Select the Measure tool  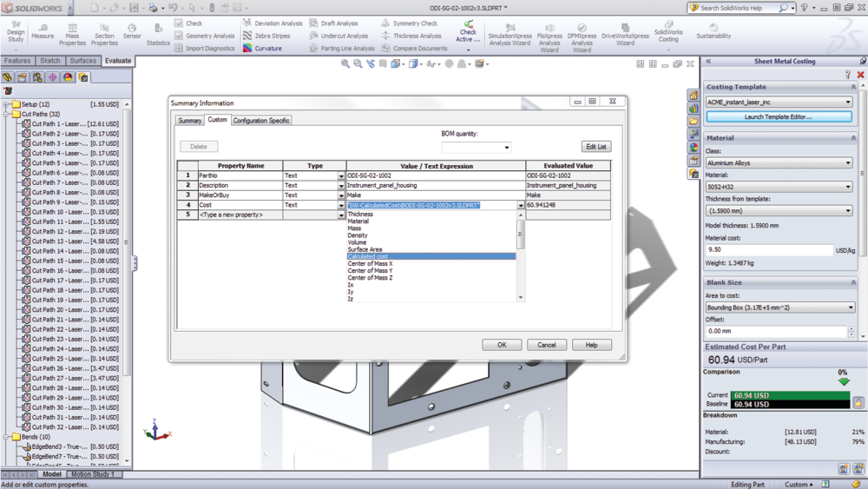coord(43,31)
